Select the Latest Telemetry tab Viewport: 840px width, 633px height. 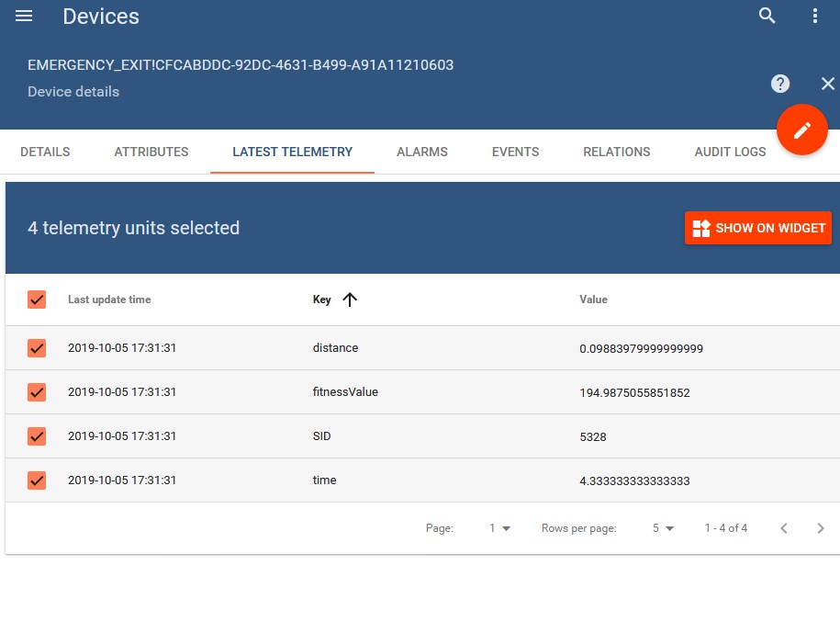point(293,152)
